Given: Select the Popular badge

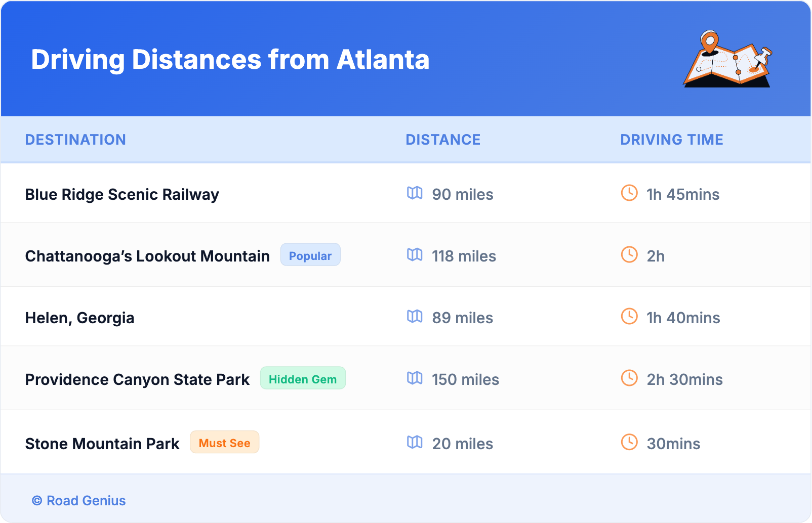Looking at the screenshot, I should pos(310,255).
